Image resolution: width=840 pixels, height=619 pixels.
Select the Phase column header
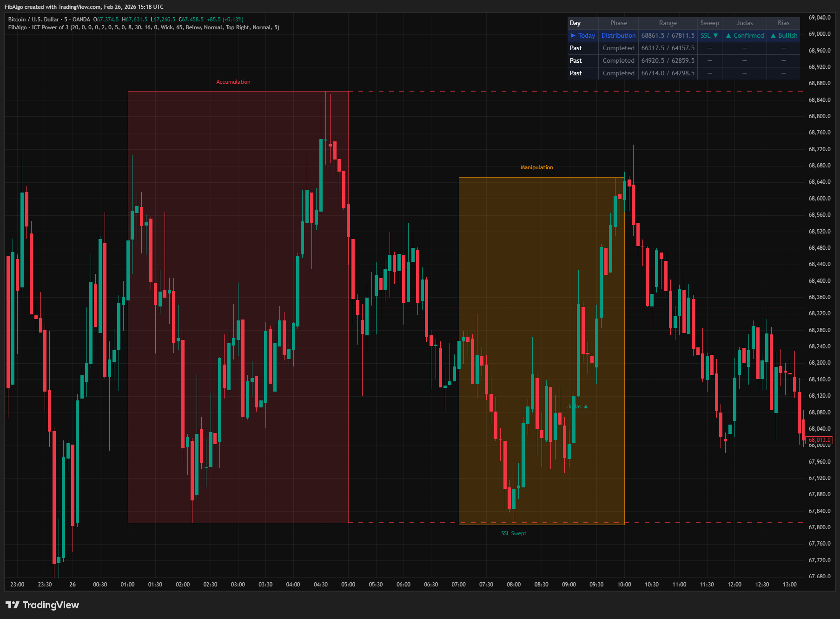[x=618, y=23]
